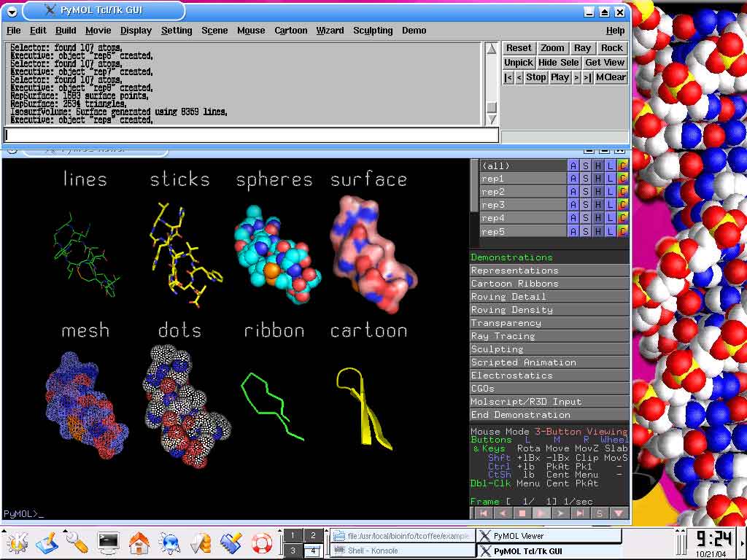This screenshot has width=747, height=560.
Task: Click the play triangle in viewer controls
Action: coord(541,513)
